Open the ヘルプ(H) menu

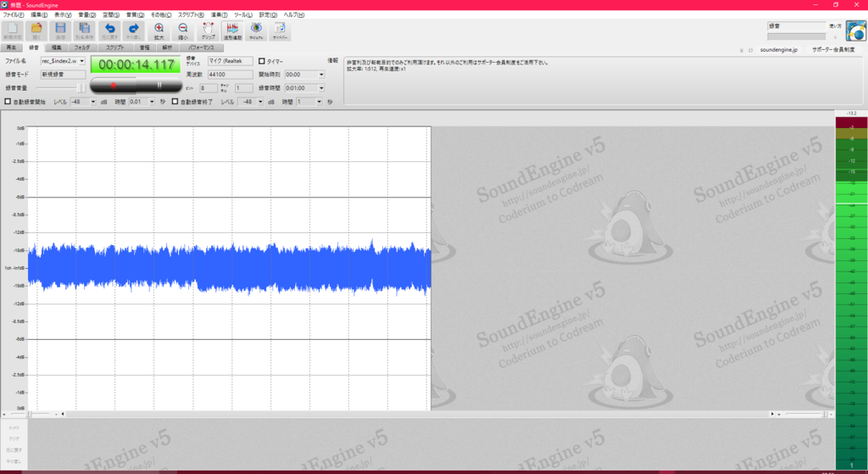point(294,15)
